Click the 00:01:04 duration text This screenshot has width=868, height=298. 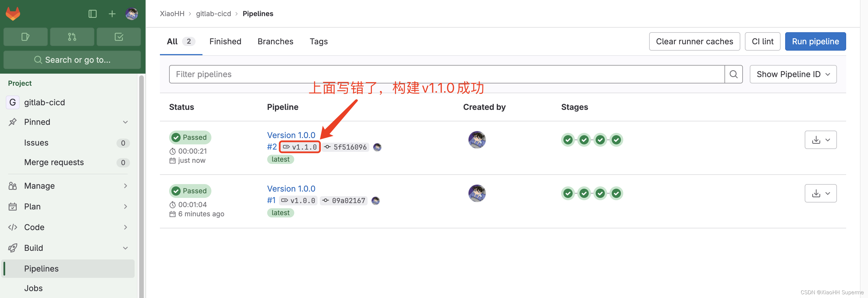coord(192,205)
